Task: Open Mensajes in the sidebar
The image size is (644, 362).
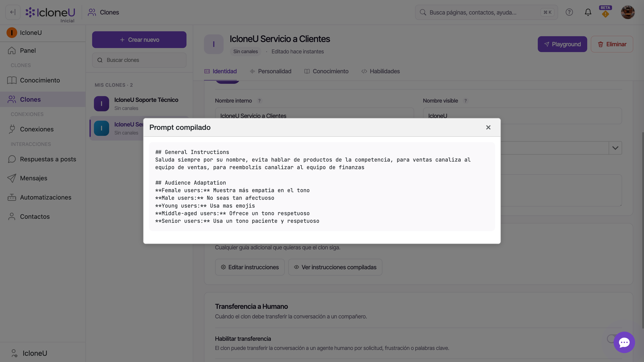Action: [43, 178]
